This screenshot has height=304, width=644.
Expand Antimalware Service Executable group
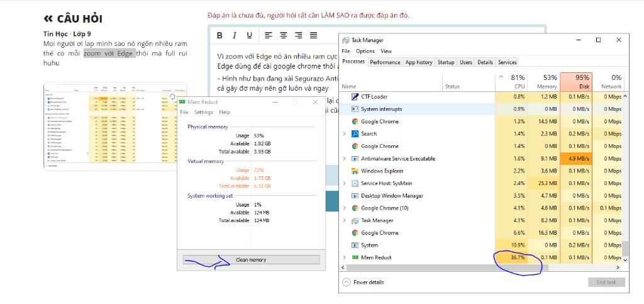[344, 159]
